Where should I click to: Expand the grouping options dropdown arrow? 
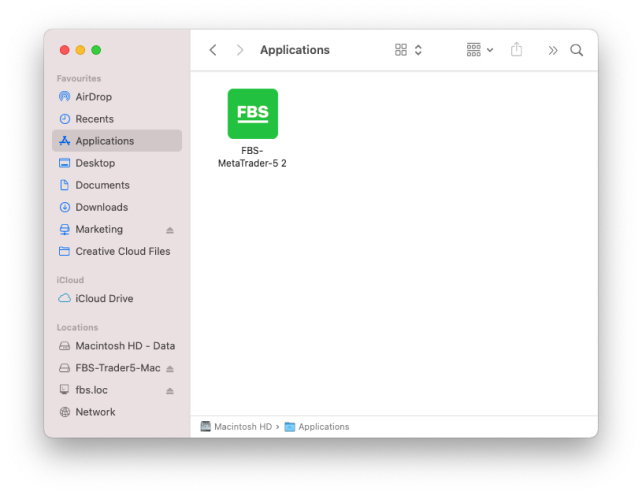click(x=490, y=50)
